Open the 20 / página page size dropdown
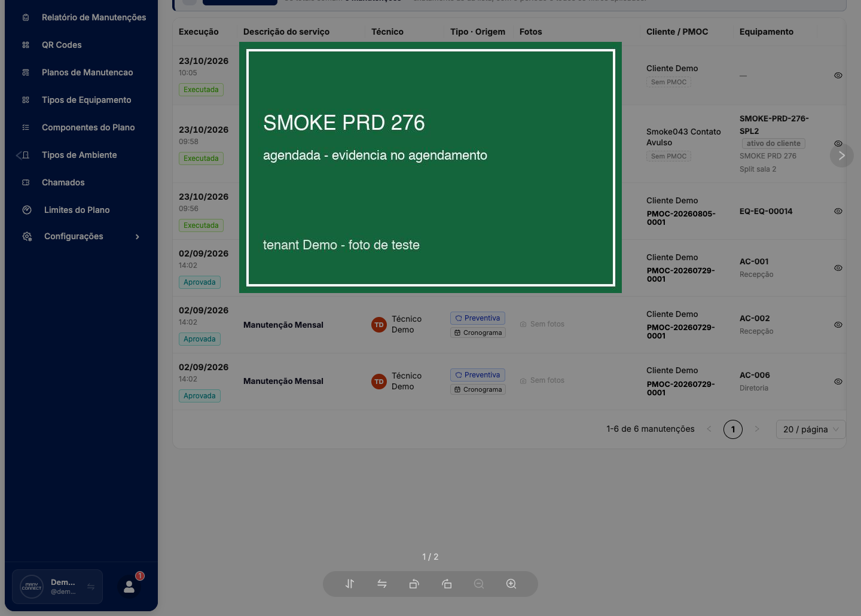The width and height of the screenshot is (861, 616). (x=811, y=429)
